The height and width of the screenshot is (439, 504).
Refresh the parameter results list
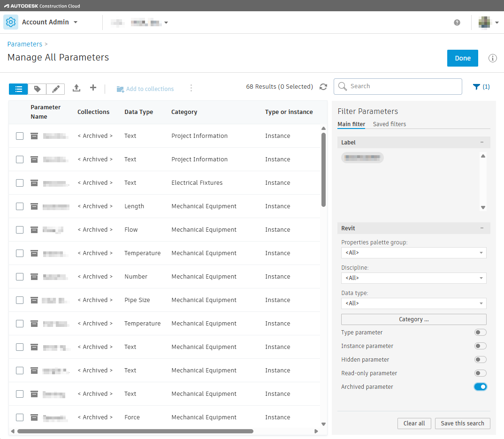click(x=323, y=86)
